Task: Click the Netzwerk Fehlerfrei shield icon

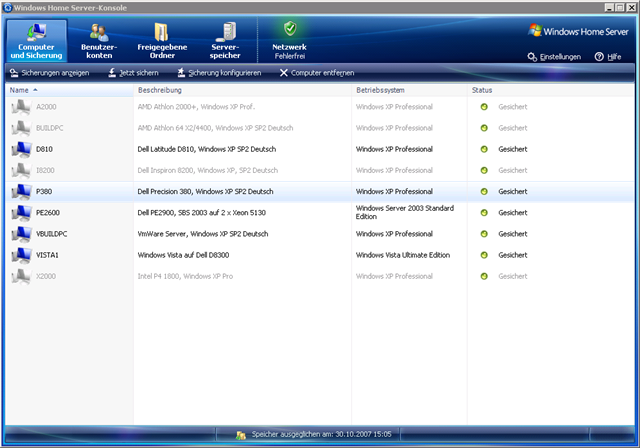Action: pyautogui.click(x=290, y=29)
